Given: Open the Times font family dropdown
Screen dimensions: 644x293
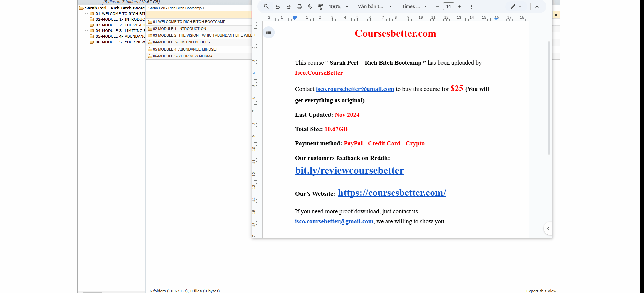Looking at the screenshot, I should (x=414, y=7).
